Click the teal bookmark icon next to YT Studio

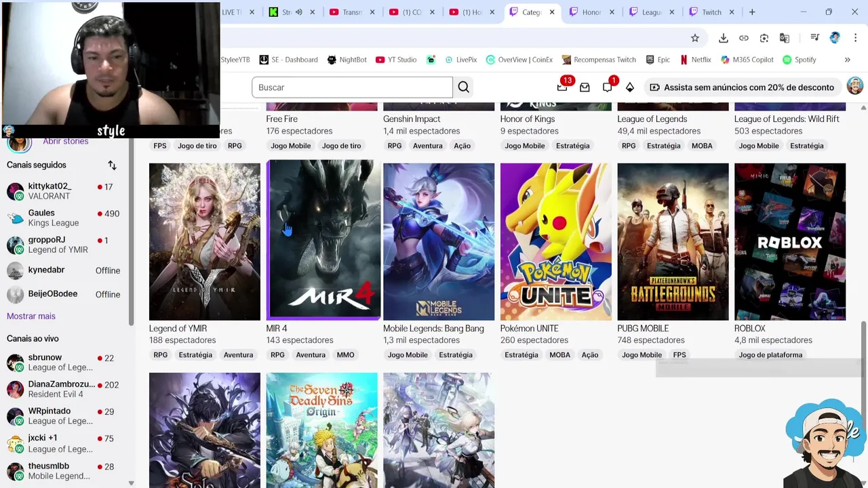tap(431, 60)
